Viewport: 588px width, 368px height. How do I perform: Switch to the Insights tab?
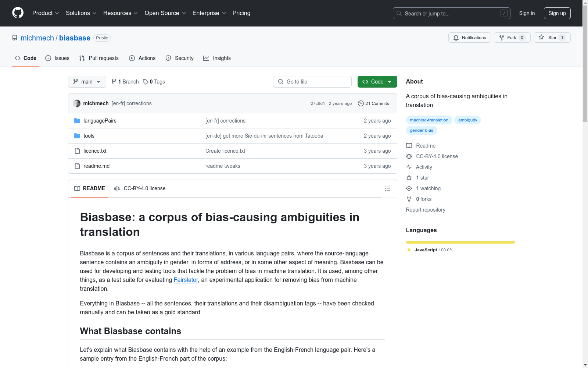217,58
